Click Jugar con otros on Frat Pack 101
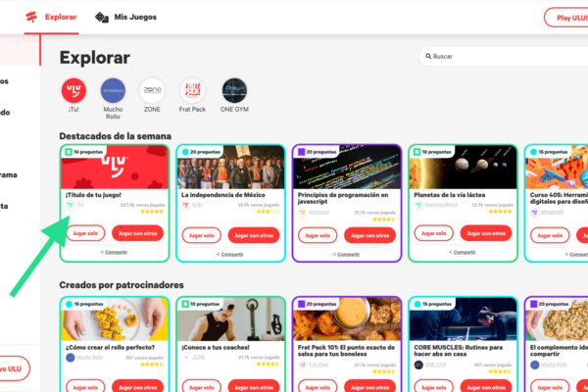 [x=370, y=387]
